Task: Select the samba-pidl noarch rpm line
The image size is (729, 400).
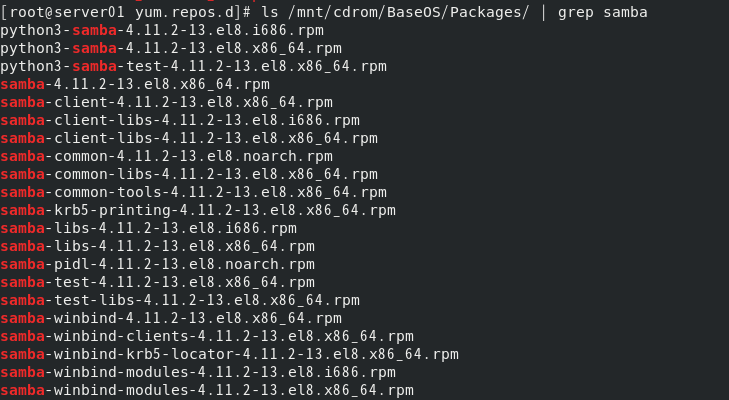Action: (157, 264)
